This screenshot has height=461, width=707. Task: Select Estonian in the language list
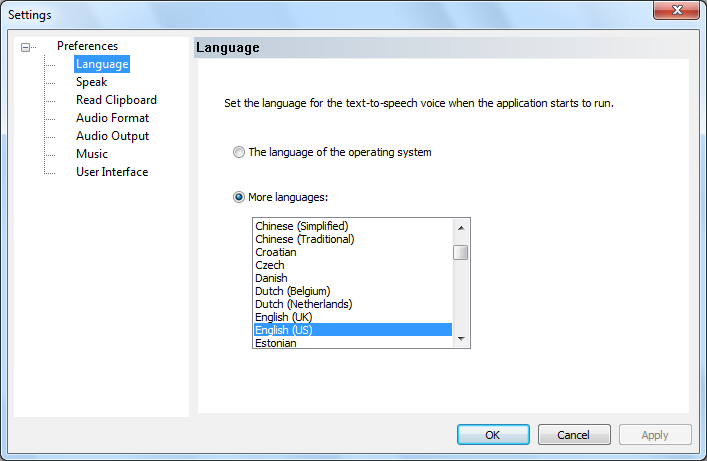[x=276, y=343]
